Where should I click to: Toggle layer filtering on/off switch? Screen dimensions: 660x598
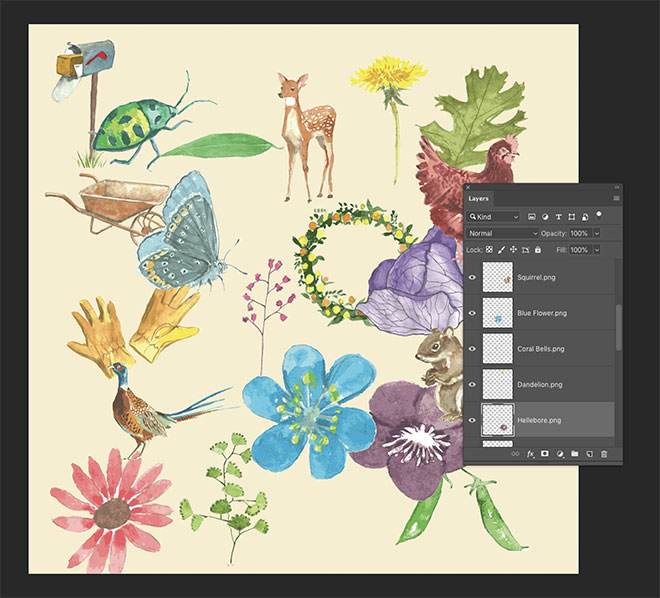click(x=599, y=216)
